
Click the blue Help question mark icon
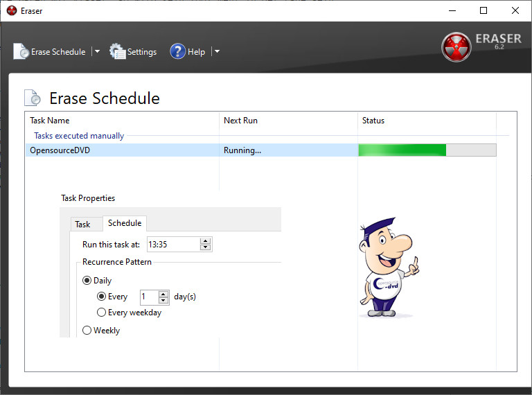coord(177,51)
